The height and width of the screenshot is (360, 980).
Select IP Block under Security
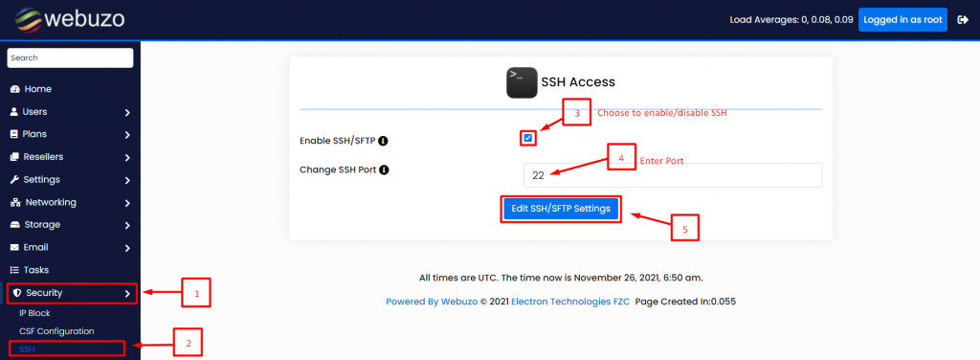point(35,313)
